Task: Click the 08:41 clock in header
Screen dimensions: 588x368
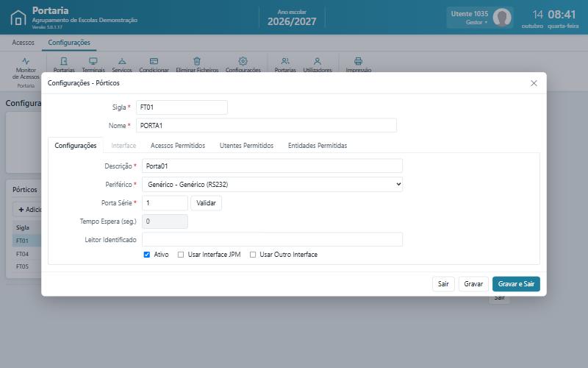Action: coord(562,15)
